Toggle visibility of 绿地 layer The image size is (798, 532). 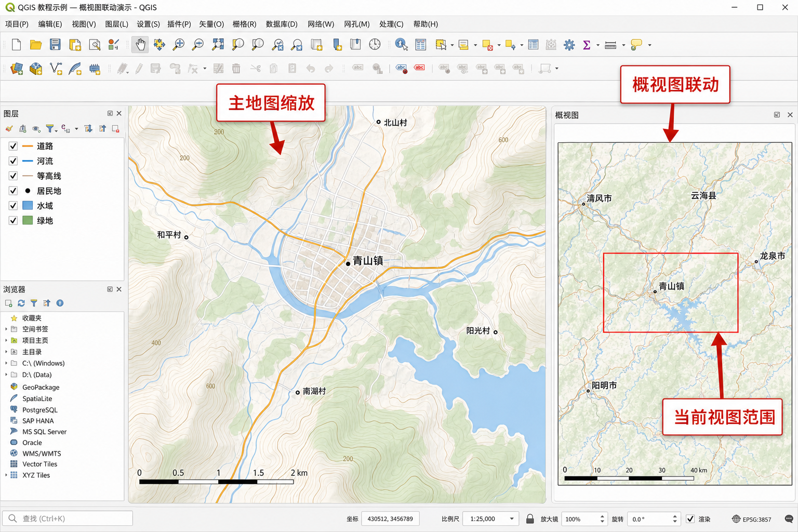pos(13,220)
